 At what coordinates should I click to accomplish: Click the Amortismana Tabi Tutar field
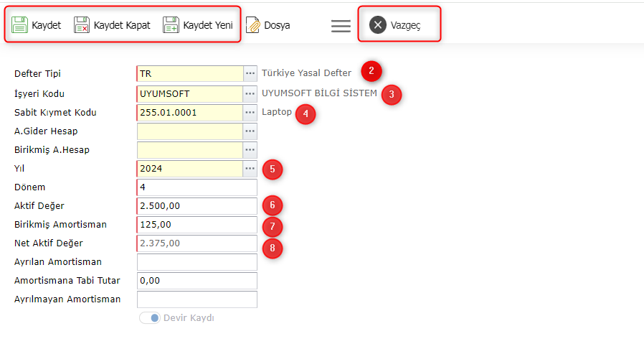pos(196,281)
